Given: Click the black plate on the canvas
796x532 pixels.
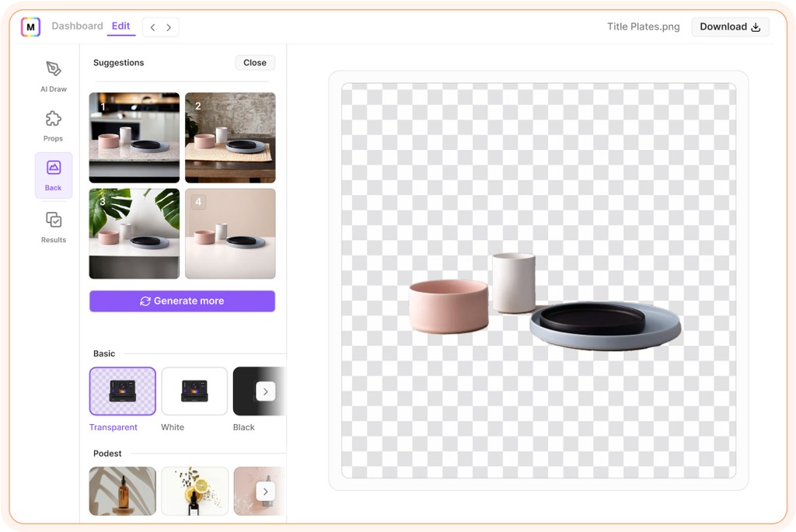Looking at the screenshot, I should pyautogui.click(x=592, y=318).
